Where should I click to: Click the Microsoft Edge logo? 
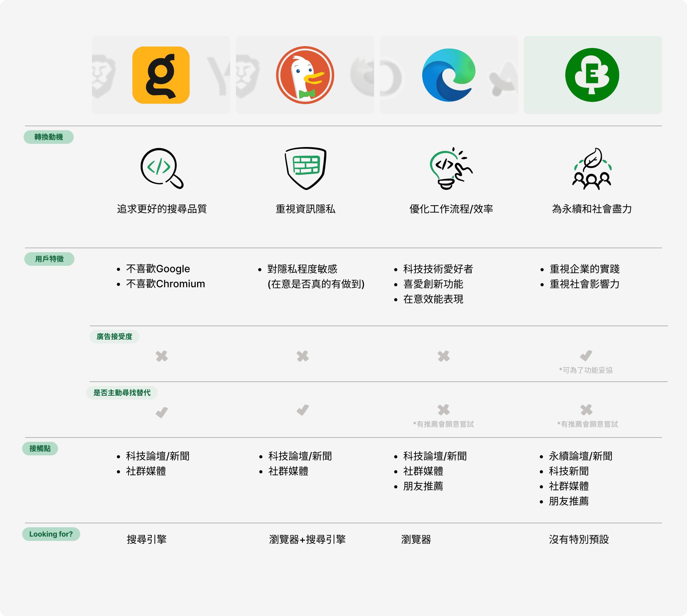click(449, 75)
